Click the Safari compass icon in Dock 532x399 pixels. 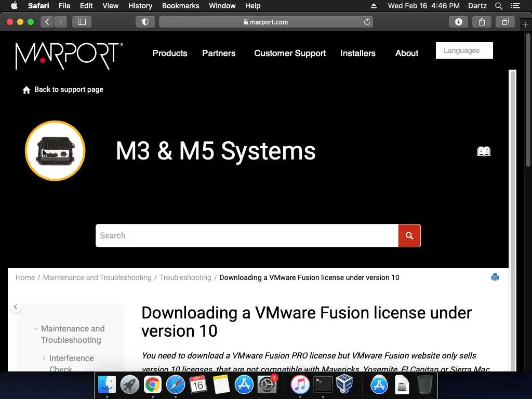coord(176,385)
